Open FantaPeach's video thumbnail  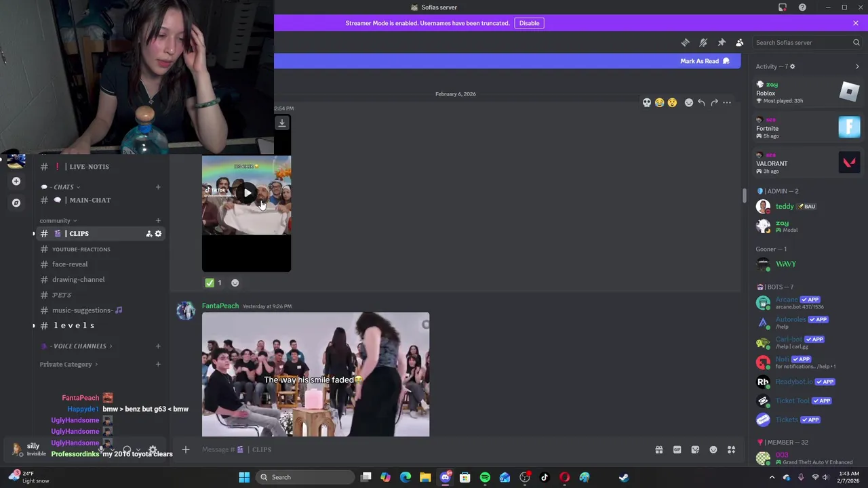coord(315,374)
